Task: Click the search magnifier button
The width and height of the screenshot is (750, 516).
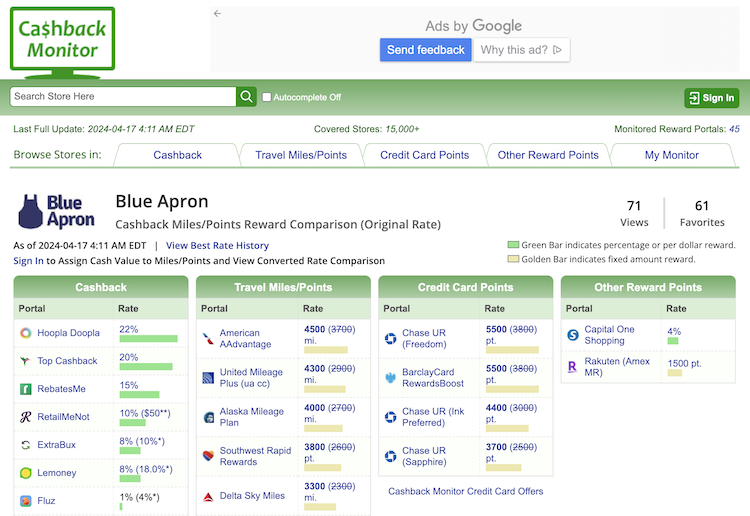Action: [x=246, y=97]
